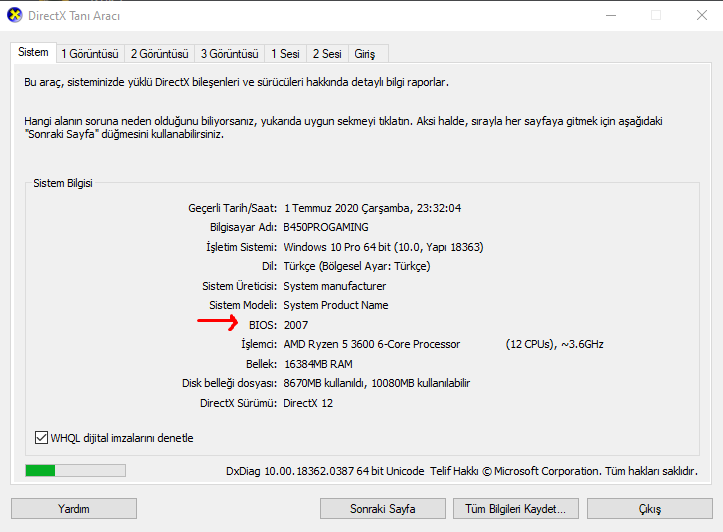This screenshot has height=532, width=723.
Task: Click the Bellek: field label
Action: (x=261, y=364)
